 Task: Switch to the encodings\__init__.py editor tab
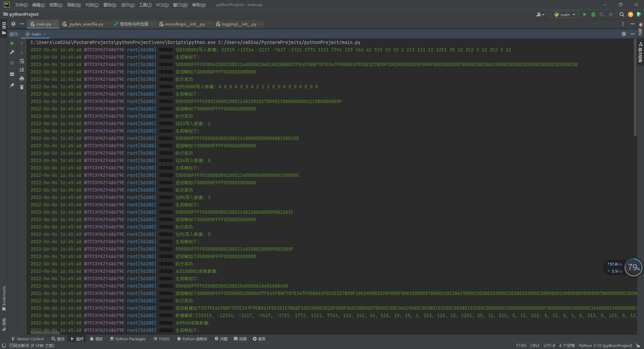tap(184, 24)
